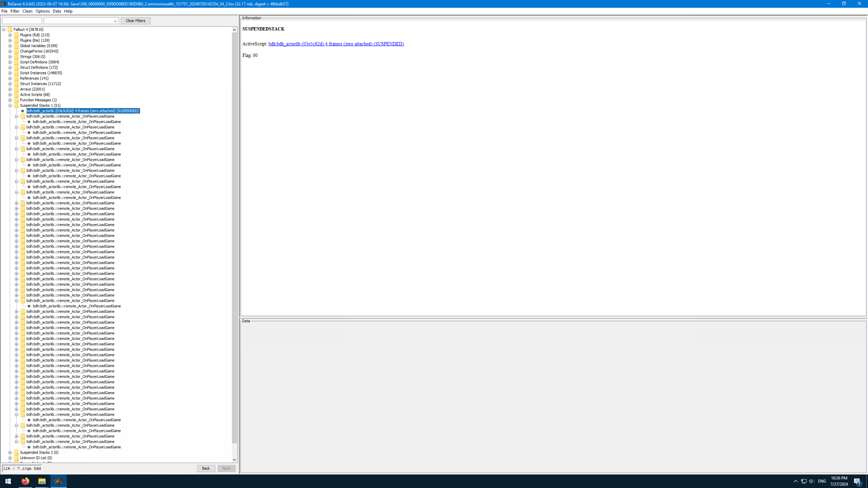Viewport: 868px width, 488px height.
Task: Click the ChangeForms folder icon
Action: 16,51
